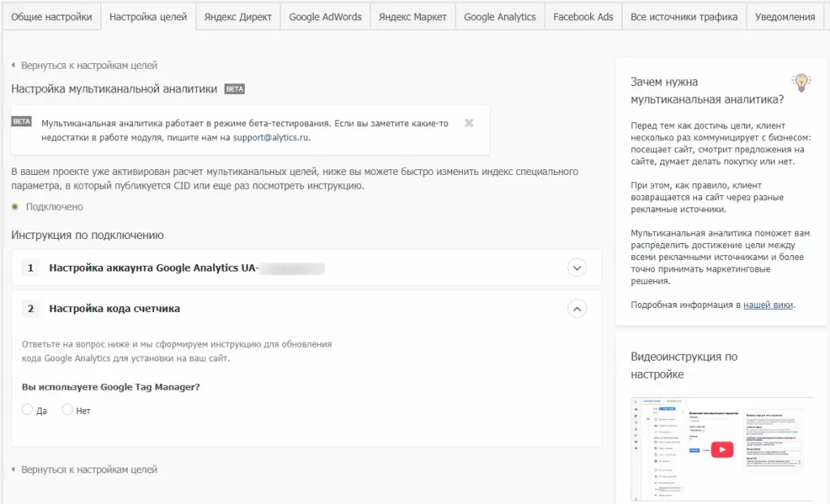Screen dimensions: 830x504
Task: Click the BETA badge next to title
Action: 234,89
